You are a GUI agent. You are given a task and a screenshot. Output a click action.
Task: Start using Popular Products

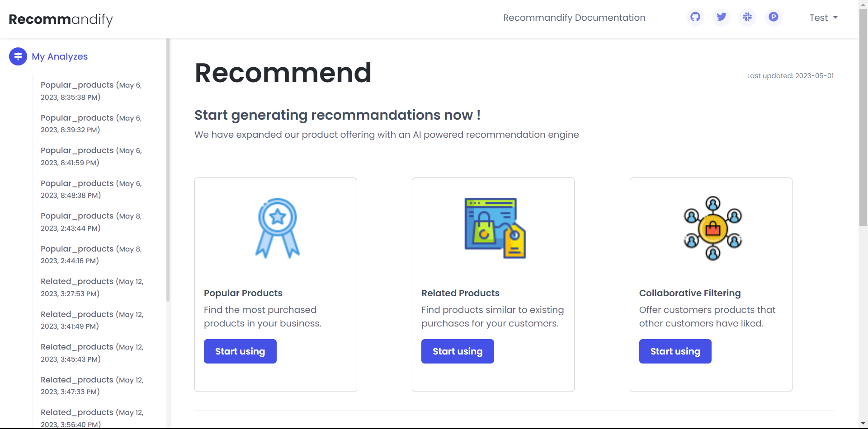coord(240,351)
